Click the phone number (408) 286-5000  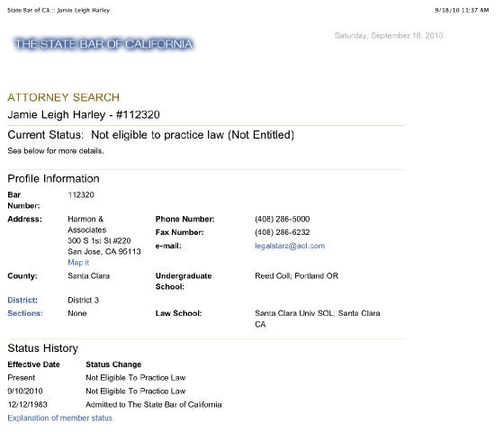click(x=283, y=220)
